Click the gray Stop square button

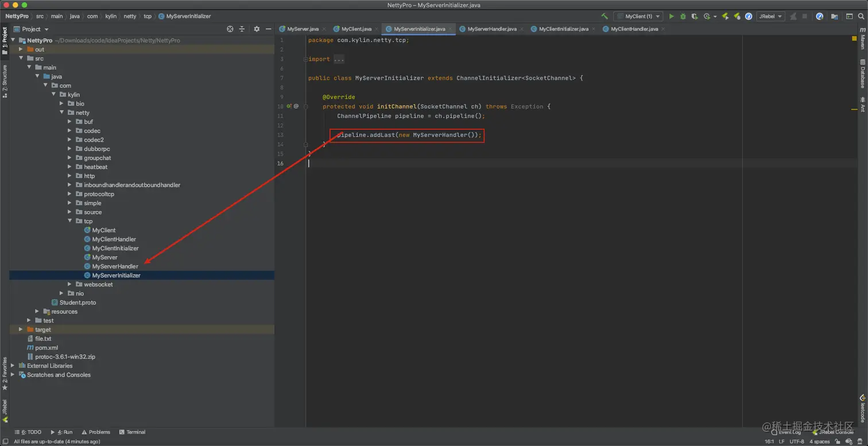(x=805, y=17)
